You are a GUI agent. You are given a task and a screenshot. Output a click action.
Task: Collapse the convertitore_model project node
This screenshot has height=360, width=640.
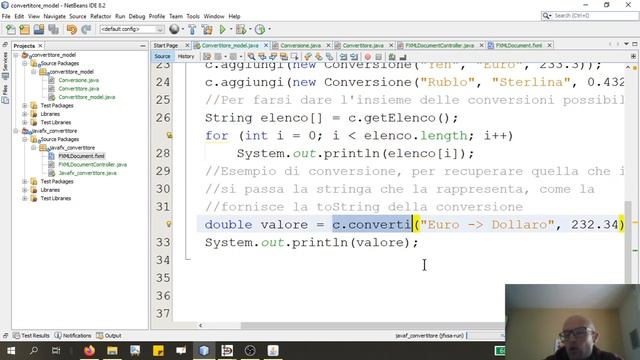(x=16, y=55)
